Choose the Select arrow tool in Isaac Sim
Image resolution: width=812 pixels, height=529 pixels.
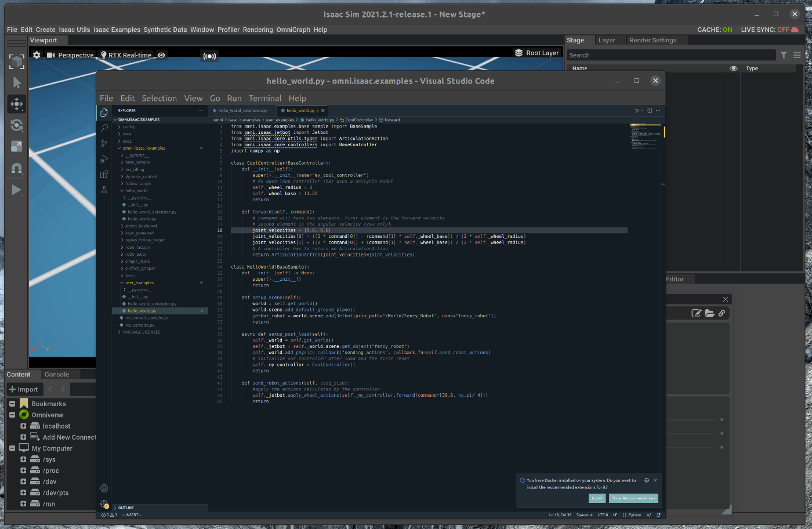[17, 83]
